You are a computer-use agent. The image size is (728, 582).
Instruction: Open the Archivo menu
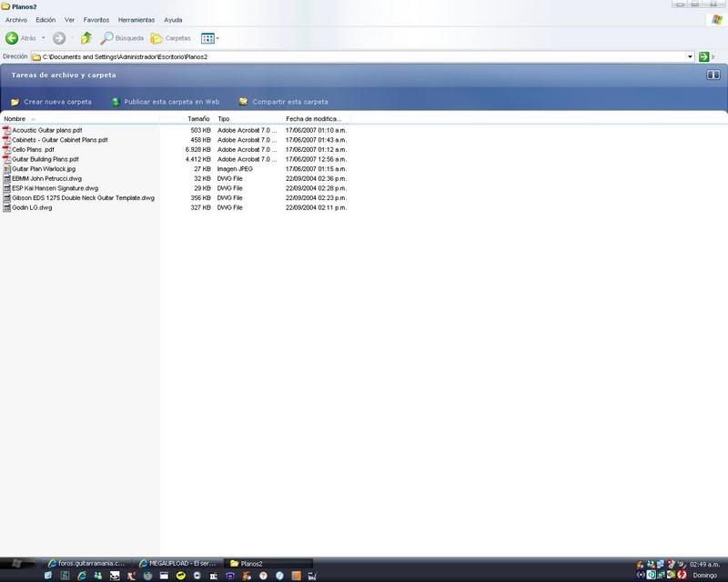point(16,20)
